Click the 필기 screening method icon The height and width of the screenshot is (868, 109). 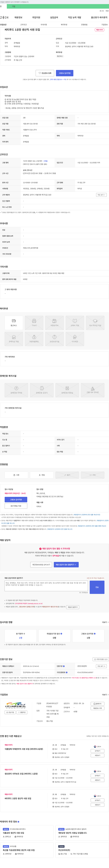(67, 475)
